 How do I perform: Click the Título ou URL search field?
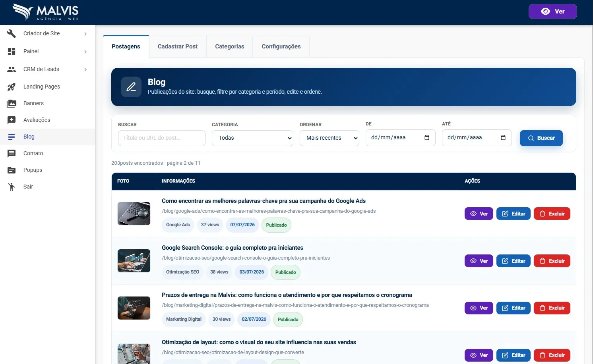(162, 138)
